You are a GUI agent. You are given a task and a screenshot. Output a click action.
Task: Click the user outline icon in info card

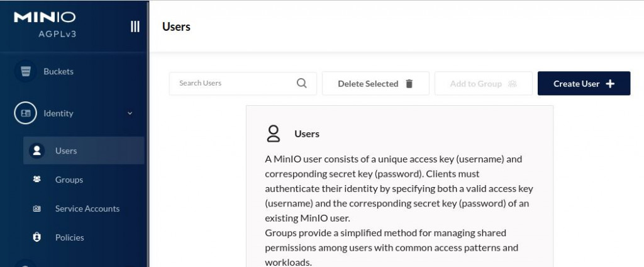click(274, 133)
